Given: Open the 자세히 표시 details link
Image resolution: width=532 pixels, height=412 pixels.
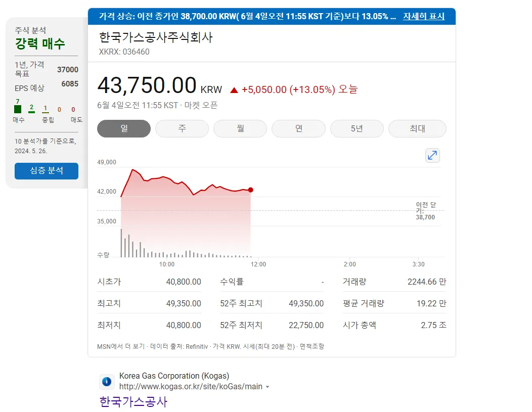Looking at the screenshot, I should 424,17.
